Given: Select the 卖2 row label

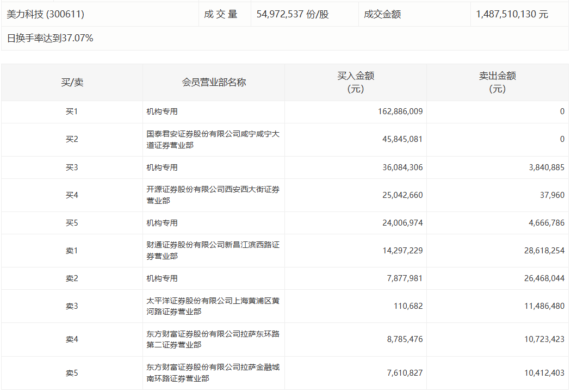Looking at the screenshot, I should click(72, 278).
